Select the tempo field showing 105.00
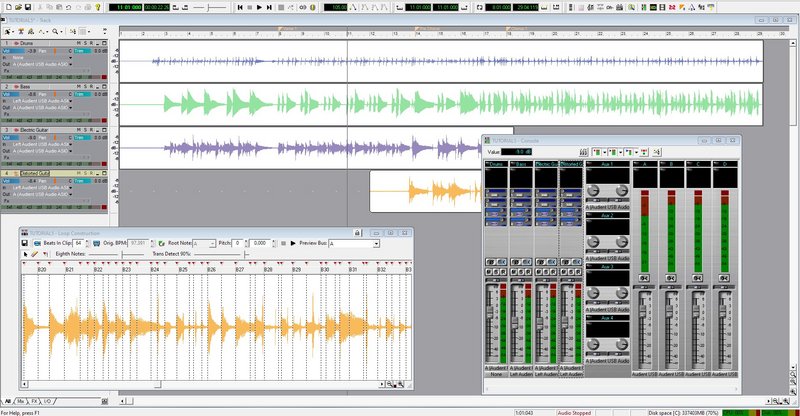This screenshot has width=800, height=416. (x=335, y=7)
